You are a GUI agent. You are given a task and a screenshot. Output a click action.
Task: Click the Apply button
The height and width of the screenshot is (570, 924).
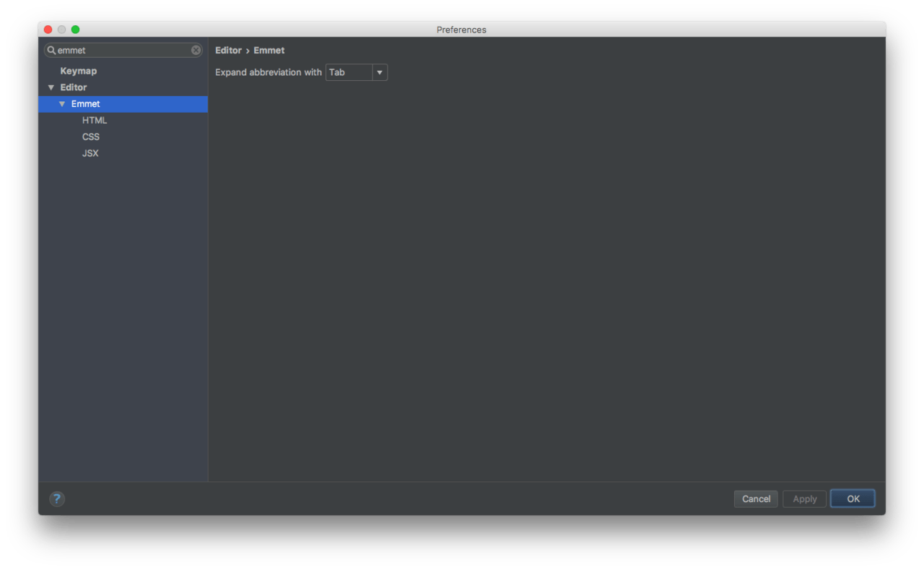pyautogui.click(x=804, y=498)
